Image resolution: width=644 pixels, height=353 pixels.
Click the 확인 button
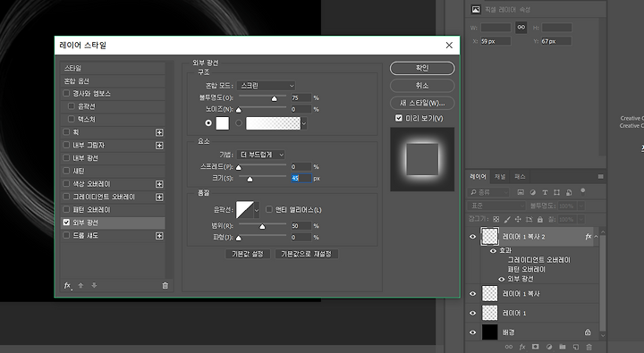(x=422, y=68)
